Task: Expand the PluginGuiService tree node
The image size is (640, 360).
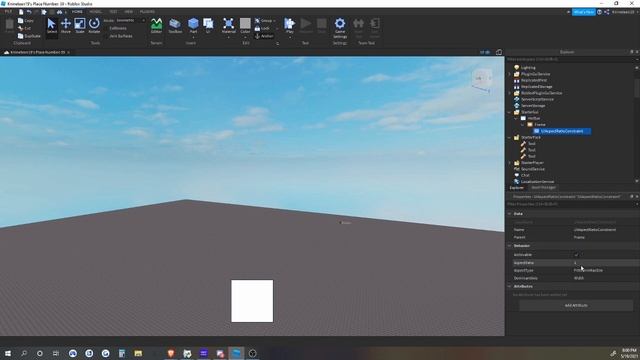Action: [509, 74]
